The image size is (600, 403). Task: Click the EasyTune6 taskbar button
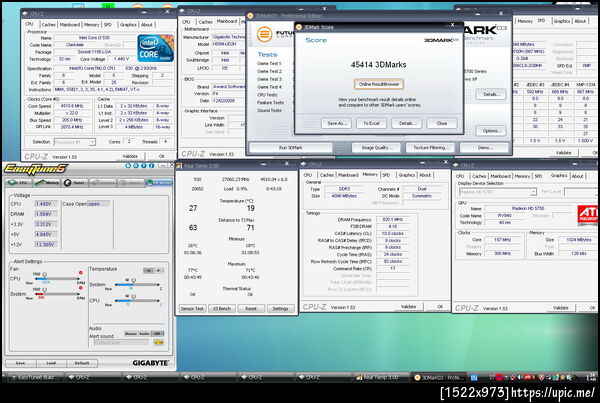35,377
